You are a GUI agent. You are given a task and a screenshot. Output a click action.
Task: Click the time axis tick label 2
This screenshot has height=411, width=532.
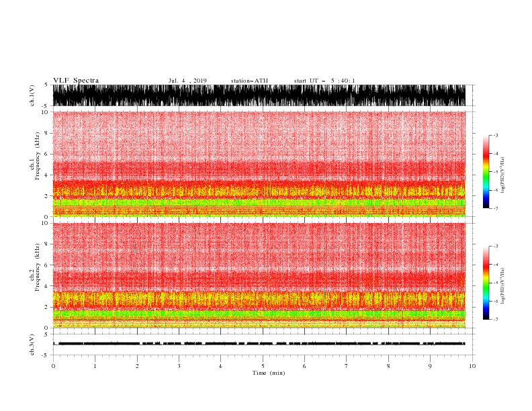[x=137, y=366]
